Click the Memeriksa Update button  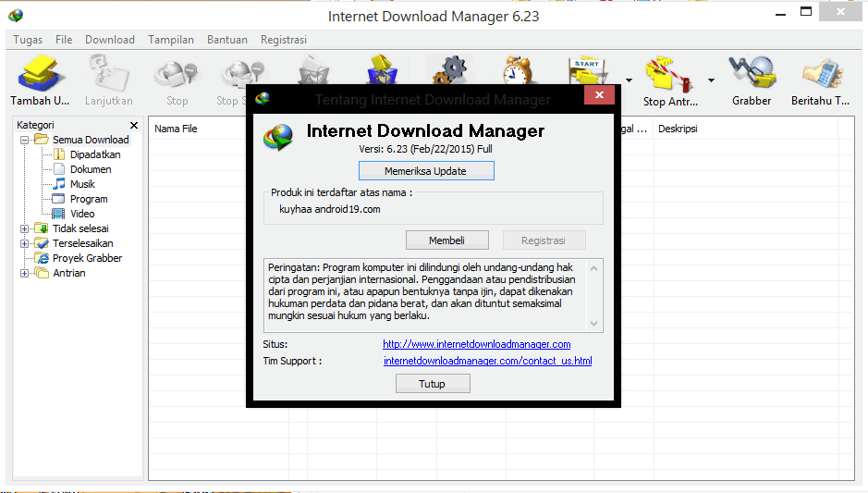[426, 171]
